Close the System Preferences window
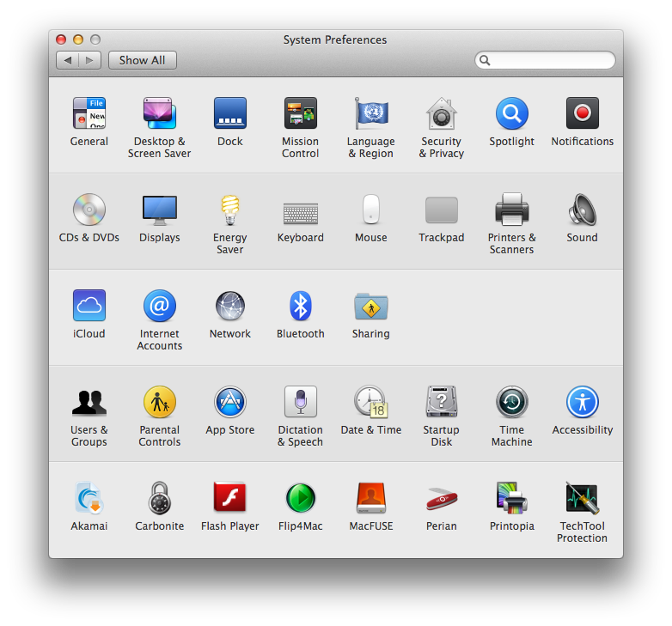This screenshot has width=672, height=626. [x=61, y=40]
